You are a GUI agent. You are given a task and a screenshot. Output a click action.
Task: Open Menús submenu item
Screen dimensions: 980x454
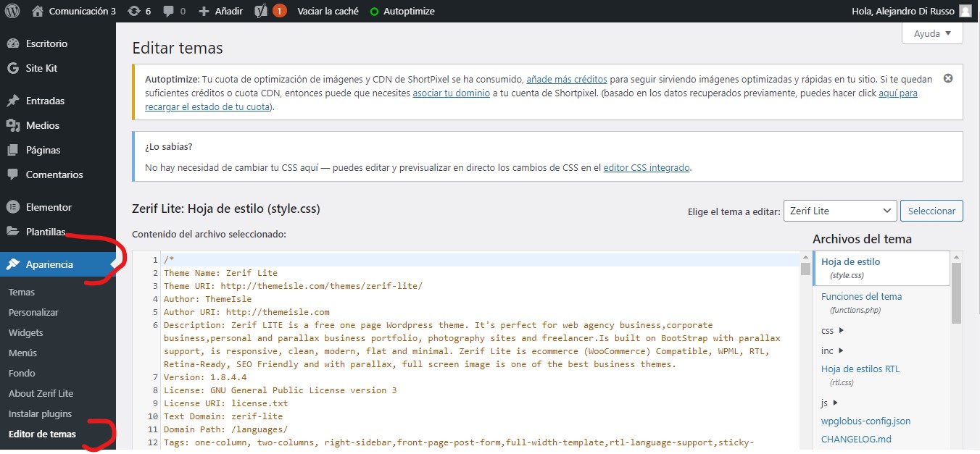tap(22, 353)
